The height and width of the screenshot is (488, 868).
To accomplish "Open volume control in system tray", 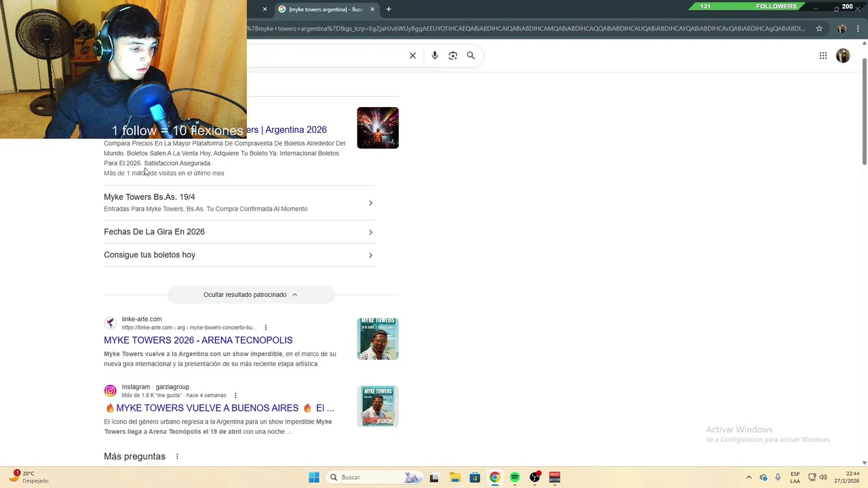I will pos(823,477).
